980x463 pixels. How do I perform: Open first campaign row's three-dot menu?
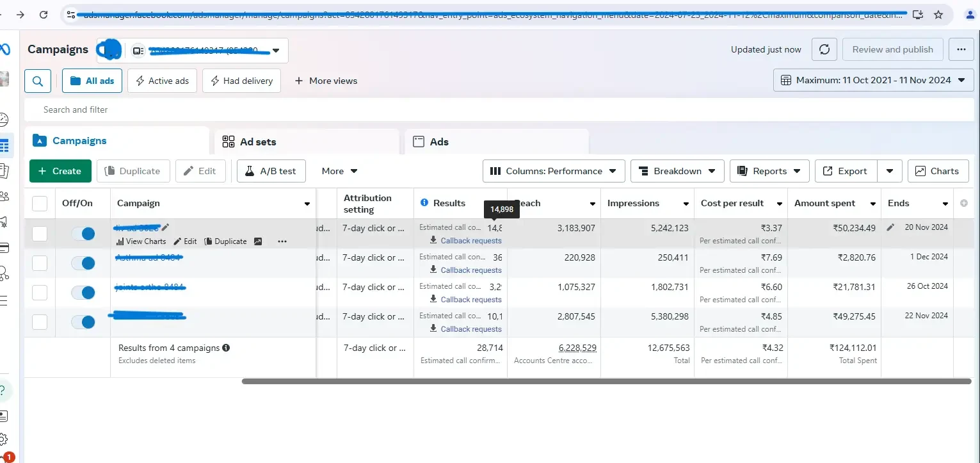(x=282, y=241)
